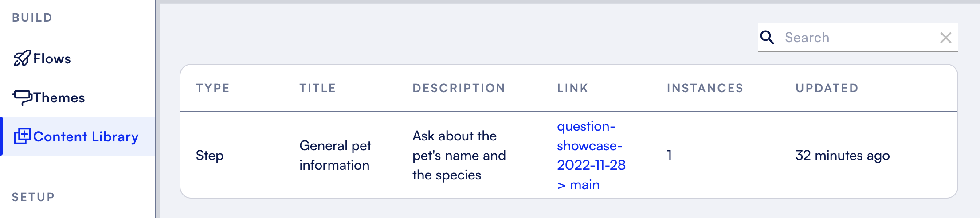Click the Content Library icon

point(22,136)
